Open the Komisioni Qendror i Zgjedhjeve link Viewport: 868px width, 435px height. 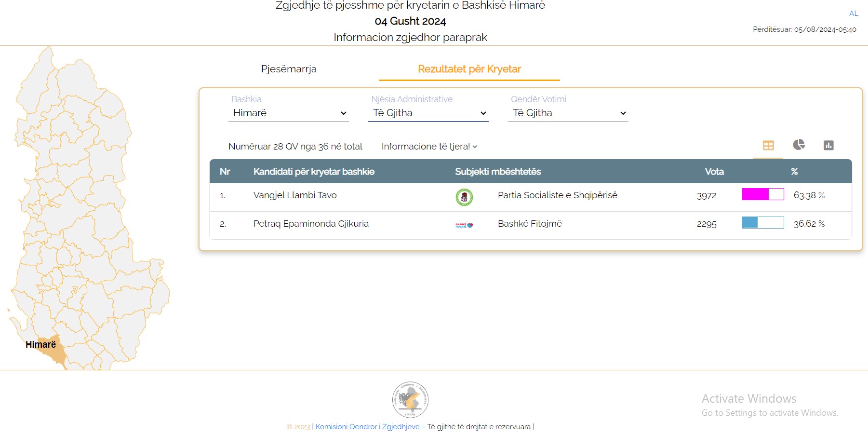coord(367,427)
